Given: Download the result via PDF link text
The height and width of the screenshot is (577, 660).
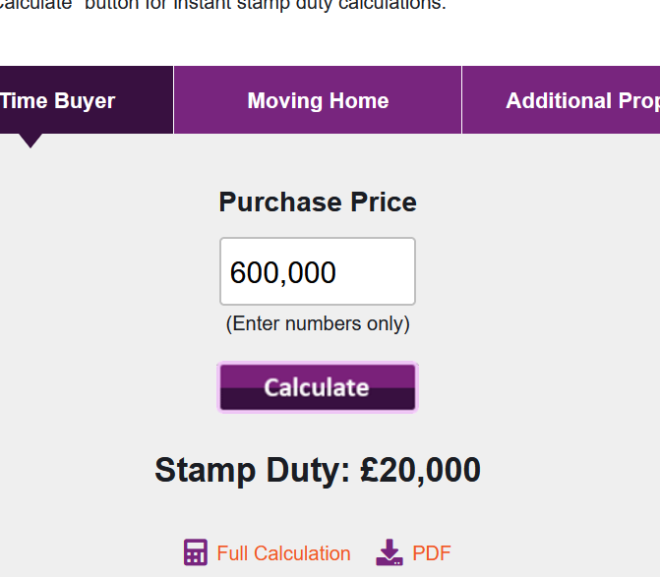Looking at the screenshot, I should [x=432, y=553].
